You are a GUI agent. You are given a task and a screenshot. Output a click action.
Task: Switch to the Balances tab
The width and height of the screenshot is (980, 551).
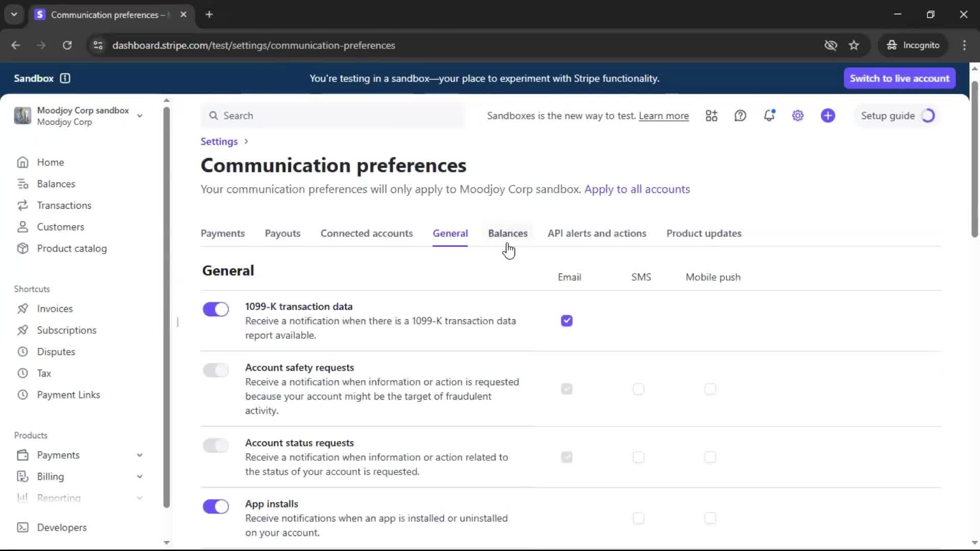click(x=507, y=233)
